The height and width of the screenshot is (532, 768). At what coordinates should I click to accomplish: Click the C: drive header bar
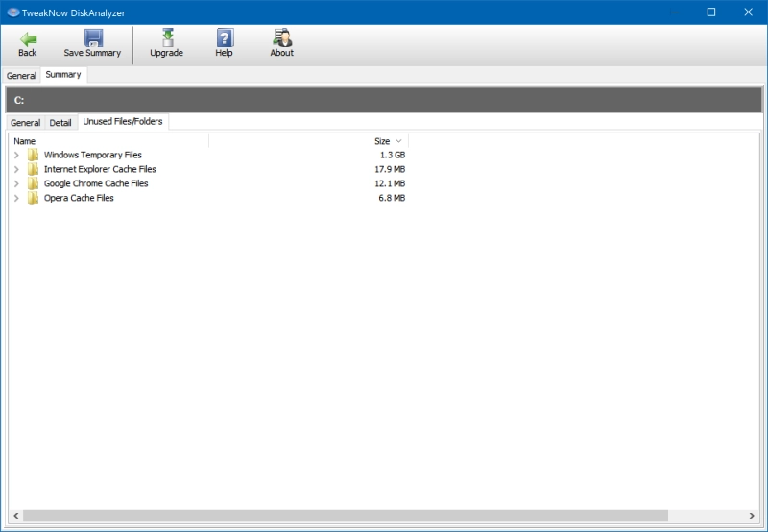(x=384, y=101)
